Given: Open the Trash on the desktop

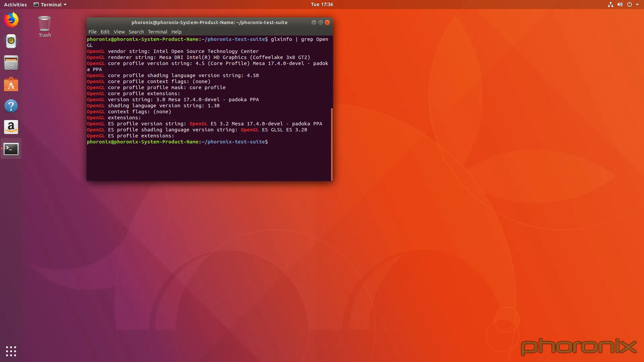Looking at the screenshot, I should 44,23.
